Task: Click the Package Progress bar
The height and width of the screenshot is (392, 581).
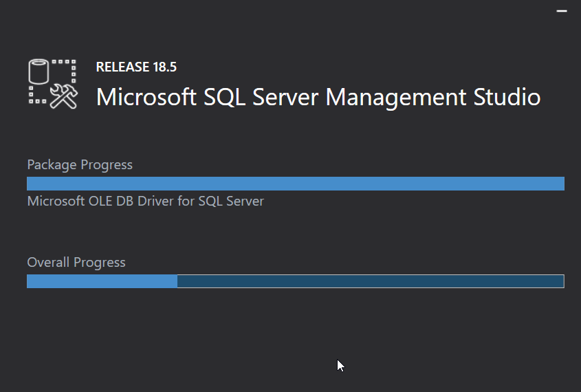Action: tap(295, 184)
